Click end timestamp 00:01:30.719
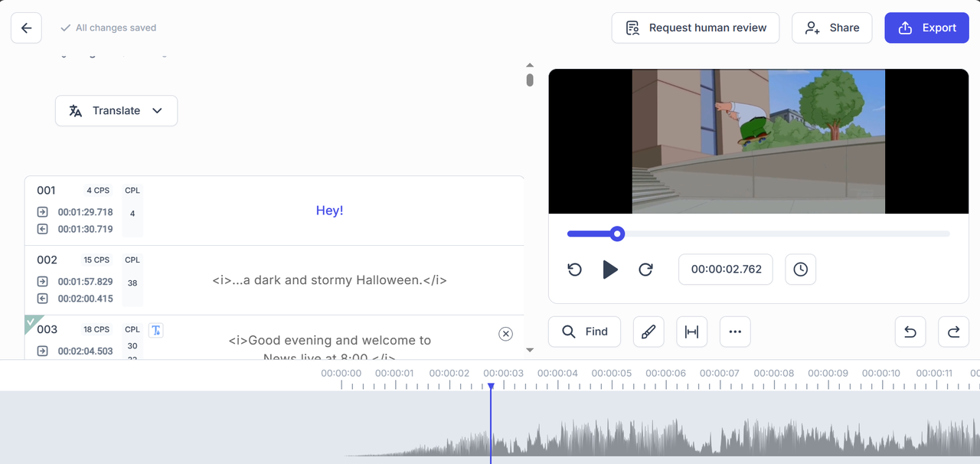Image resolution: width=980 pixels, height=464 pixels. [x=85, y=229]
